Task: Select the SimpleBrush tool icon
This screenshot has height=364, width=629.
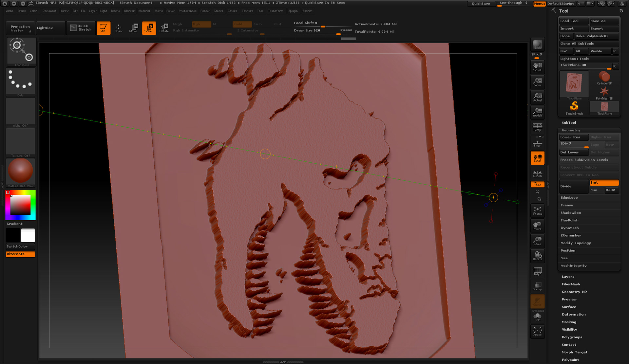Action: click(x=574, y=108)
